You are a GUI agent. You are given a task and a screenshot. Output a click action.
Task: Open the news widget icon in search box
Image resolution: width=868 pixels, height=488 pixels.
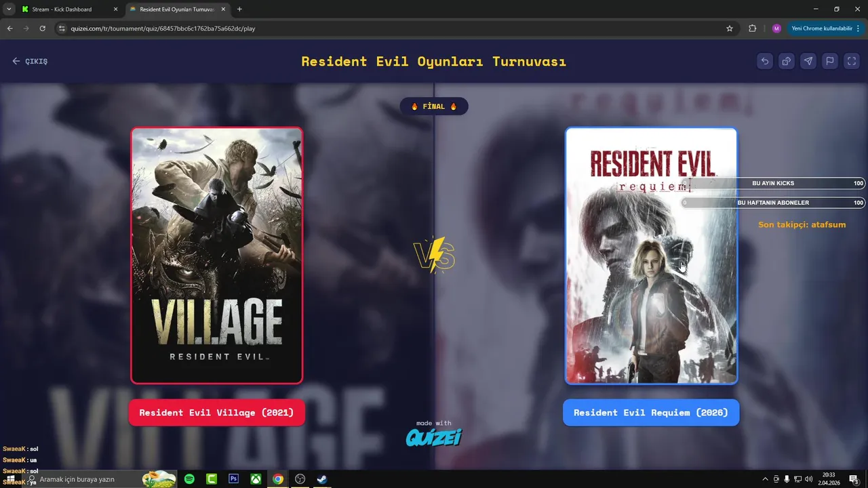point(159,479)
